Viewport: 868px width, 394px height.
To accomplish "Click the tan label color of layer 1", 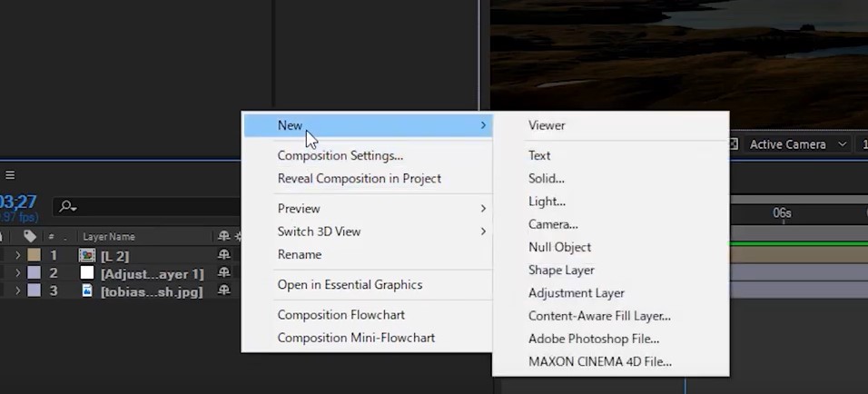I will click(34, 255).
